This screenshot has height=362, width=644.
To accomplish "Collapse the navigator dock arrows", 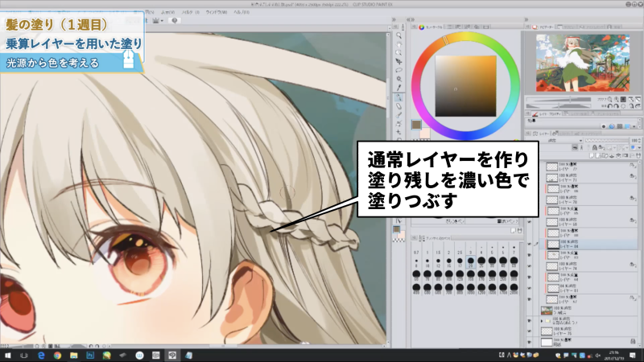I will click(x=526, y=19).
